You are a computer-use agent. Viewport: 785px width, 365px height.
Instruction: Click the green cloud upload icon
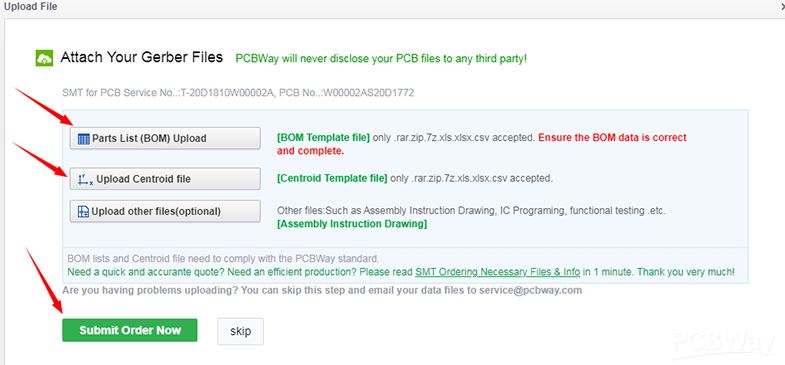45,59
